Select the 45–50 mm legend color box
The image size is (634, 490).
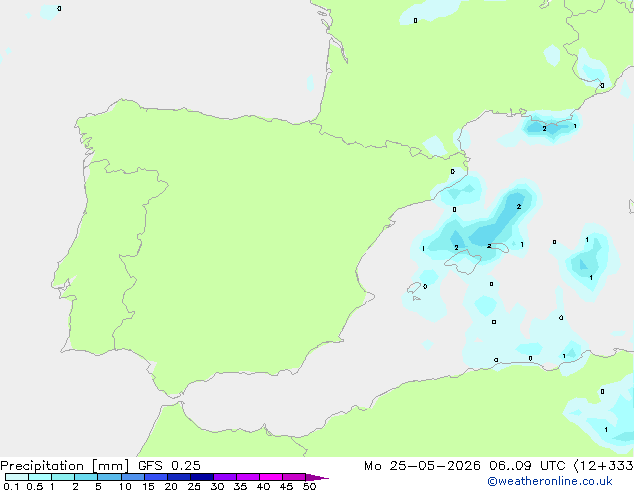[294, 477]
